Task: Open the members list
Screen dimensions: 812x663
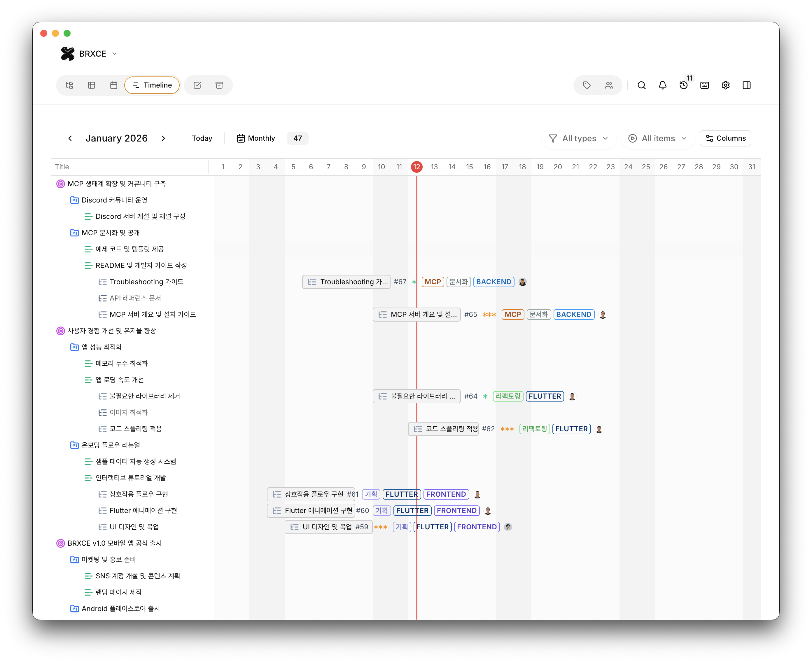Action: coord(608,85)
